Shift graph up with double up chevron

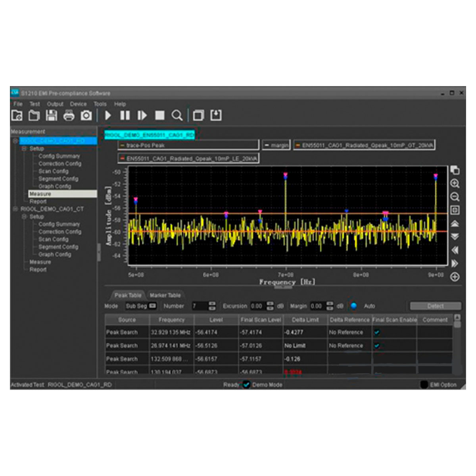455,224
